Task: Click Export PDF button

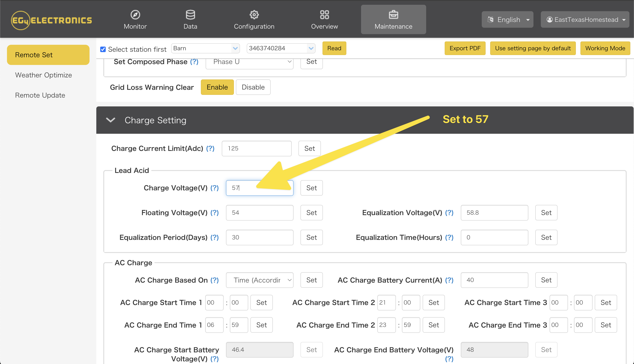Action: click(465, 48)
